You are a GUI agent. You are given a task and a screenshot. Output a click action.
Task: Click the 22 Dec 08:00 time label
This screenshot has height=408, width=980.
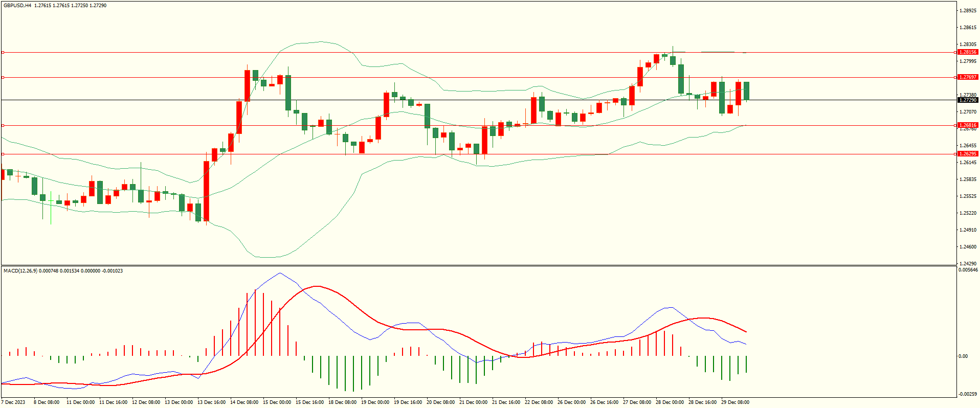539,402
